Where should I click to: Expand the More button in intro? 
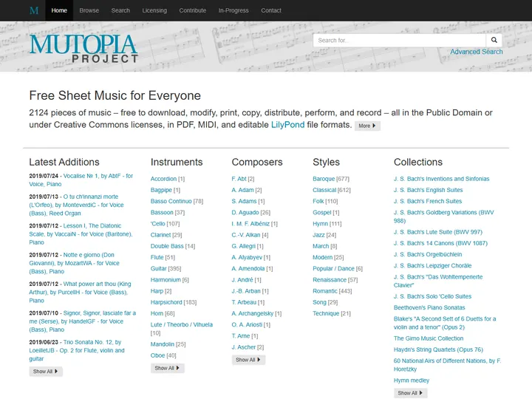[367, 126]
